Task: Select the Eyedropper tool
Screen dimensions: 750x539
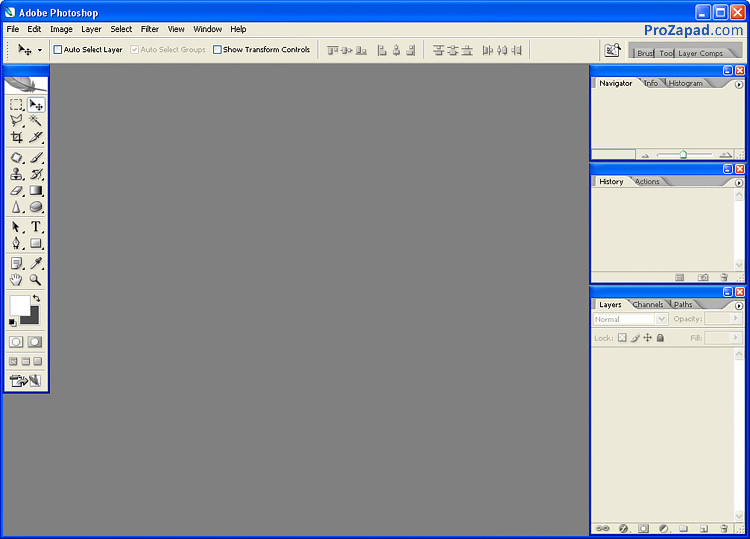Action: [36, 264]
